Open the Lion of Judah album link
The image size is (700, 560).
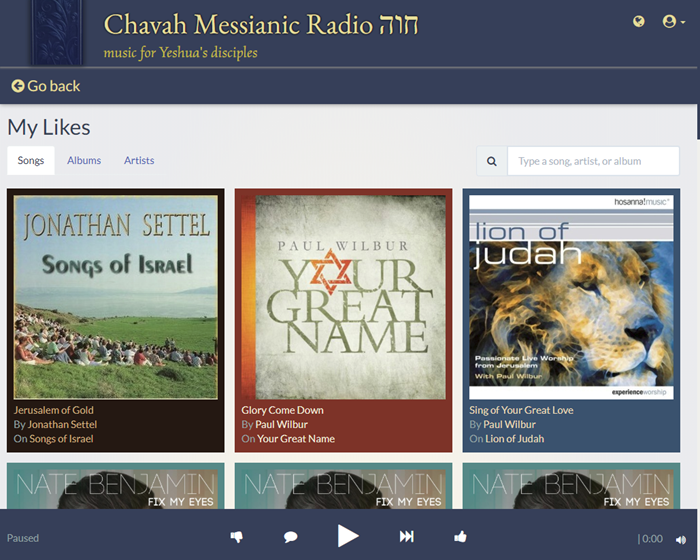515,439
